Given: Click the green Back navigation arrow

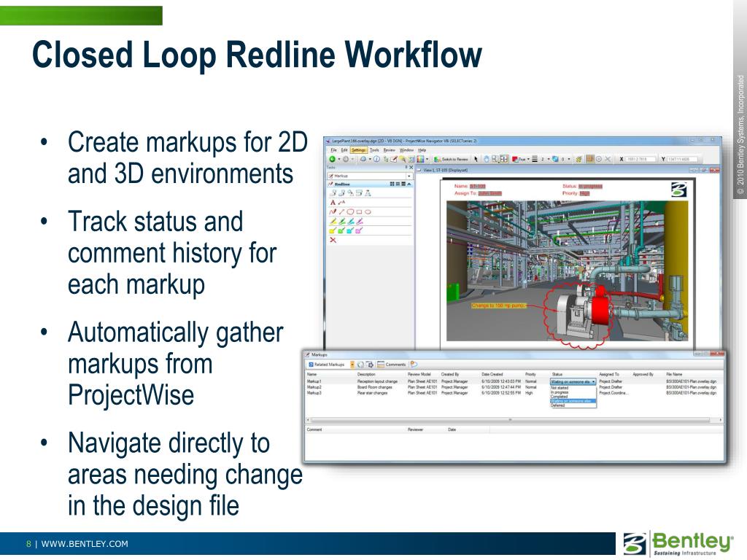Looking at the screenshot, I should 332,159.
